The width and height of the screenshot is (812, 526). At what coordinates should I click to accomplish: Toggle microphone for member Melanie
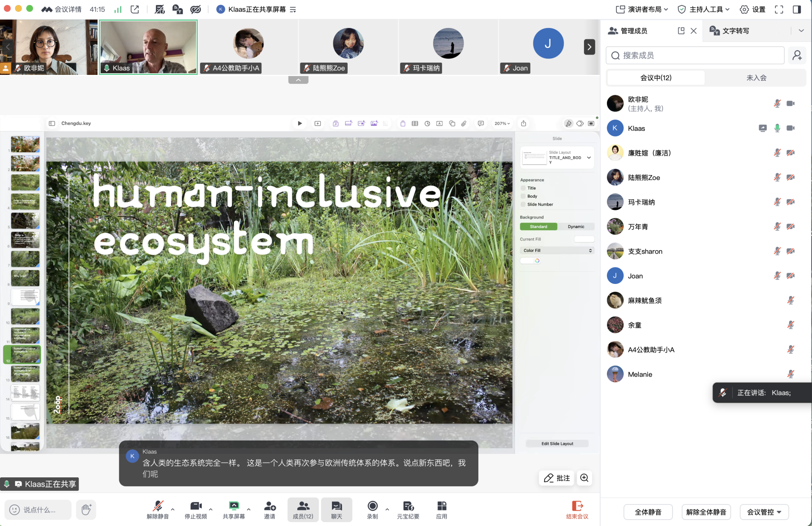[790, 374]
